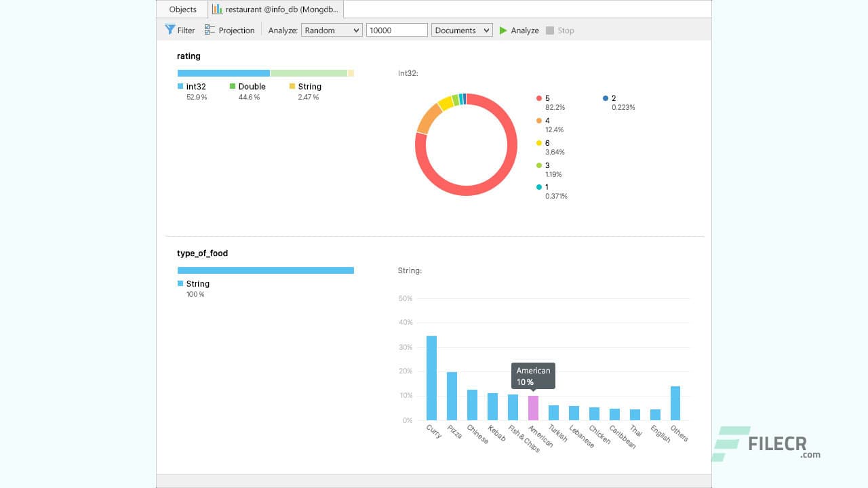
Task: Expand the analyze mode list showing Random
Action: (356, 29)
